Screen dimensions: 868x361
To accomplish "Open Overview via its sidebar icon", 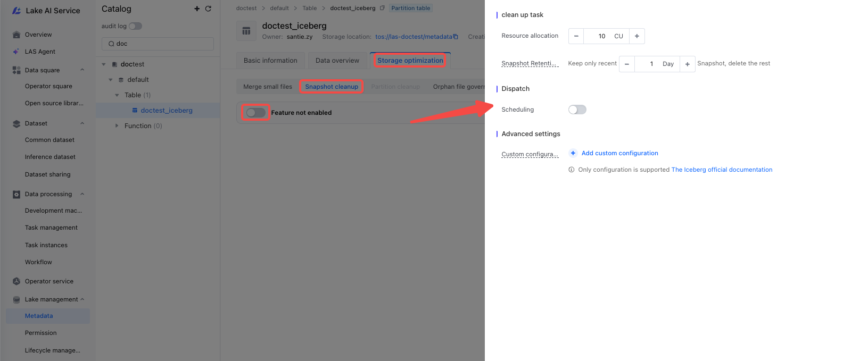I will click(16, 35).
